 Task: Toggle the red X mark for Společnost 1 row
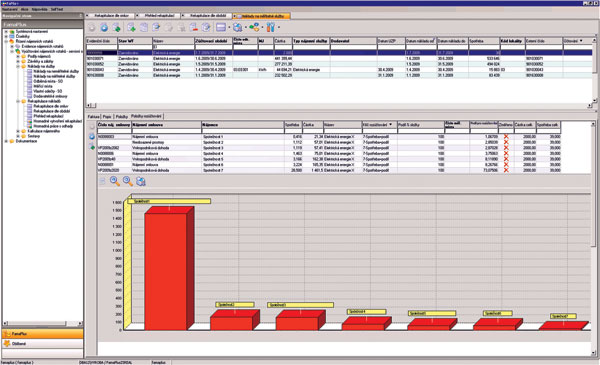coord(506,137)
